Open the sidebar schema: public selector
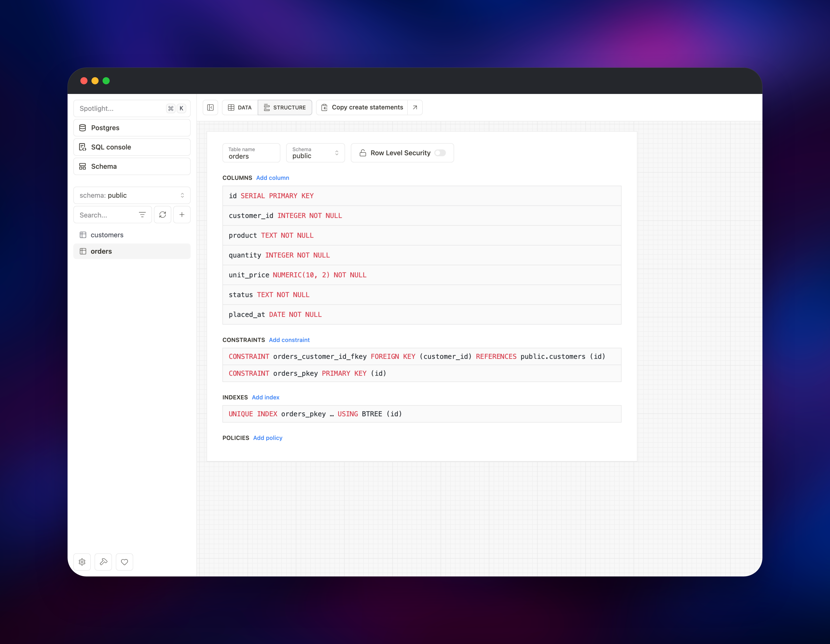The height and width of the screenshot is (644, 830). coord(132,195)
